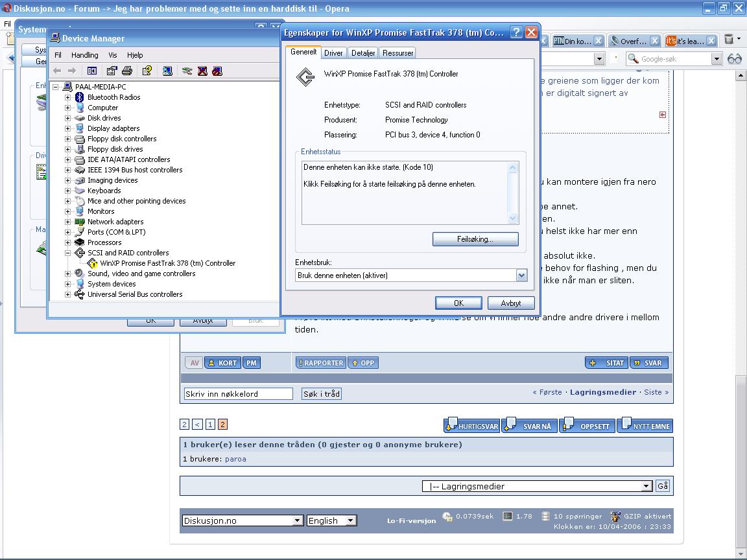
Task: Open the Google-søk engine dropdown arrow
Action: coord(716,58)
